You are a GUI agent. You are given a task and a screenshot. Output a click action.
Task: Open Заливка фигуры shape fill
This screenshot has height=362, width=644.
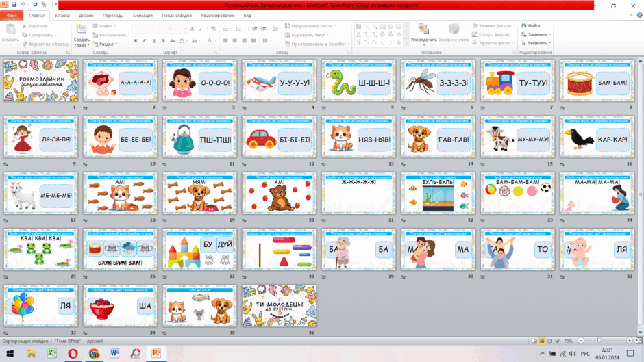[493, 25]
